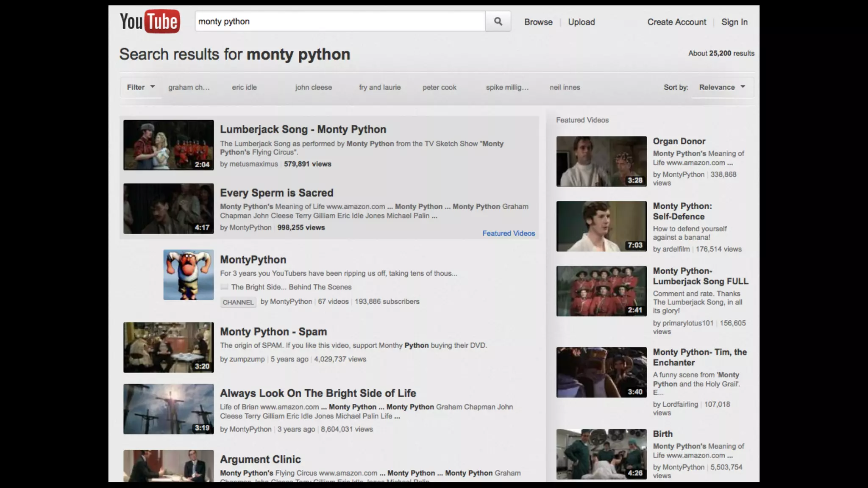Click the Create Account link

tap(676, 22)
